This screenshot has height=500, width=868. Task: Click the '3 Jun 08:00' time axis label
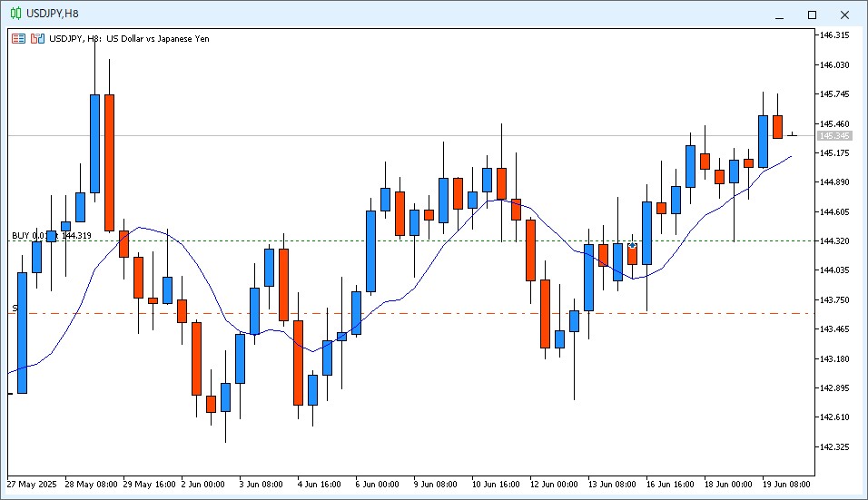pos(261,485)
